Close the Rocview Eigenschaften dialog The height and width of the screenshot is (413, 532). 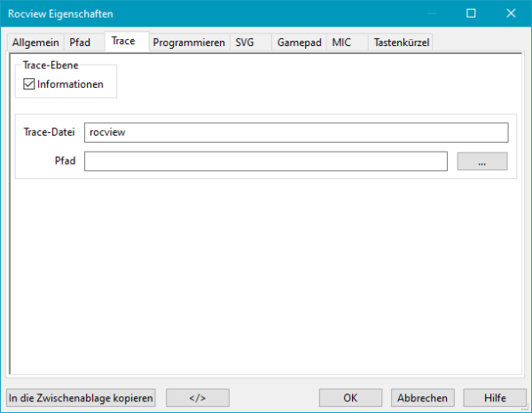pos(512,13)
